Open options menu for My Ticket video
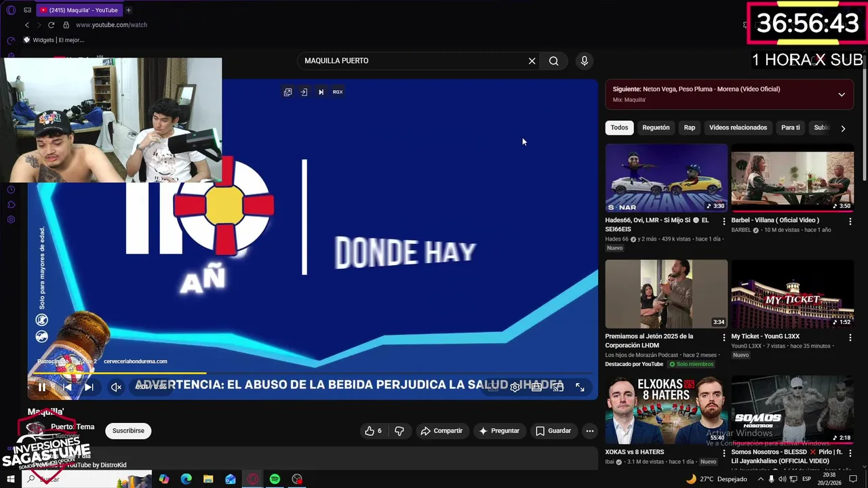Viewport: 868px width, 488px height. (850, 338)
